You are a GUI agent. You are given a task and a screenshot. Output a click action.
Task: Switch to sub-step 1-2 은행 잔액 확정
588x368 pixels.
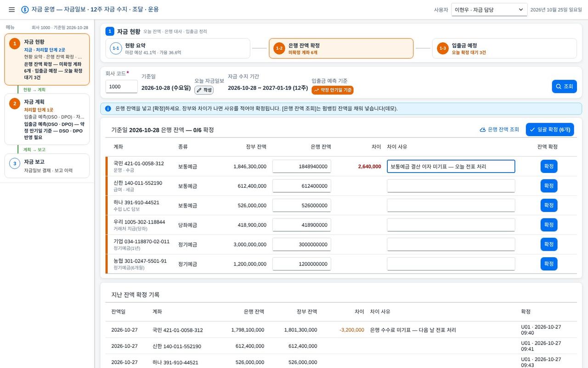click(341, 48)
